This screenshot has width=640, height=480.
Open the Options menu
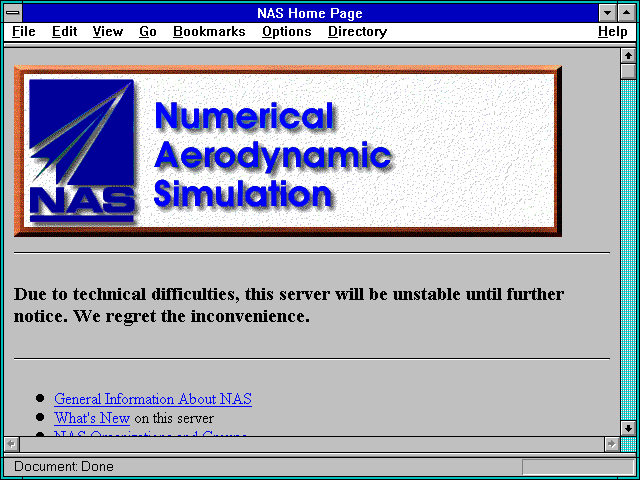(x=287, y=32)
